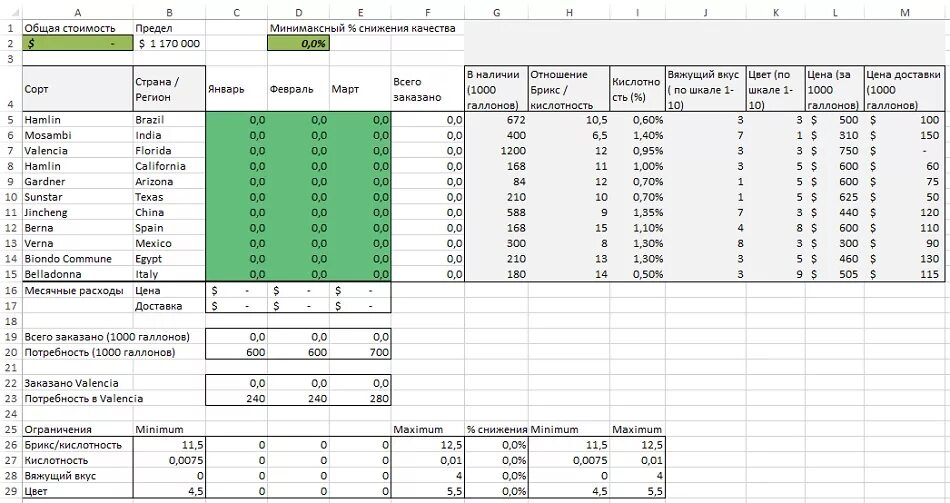This screenshot has height=503, width=950.
Task: Click the 'Февраль' header in row 4
Action: [x=298, y=89]
